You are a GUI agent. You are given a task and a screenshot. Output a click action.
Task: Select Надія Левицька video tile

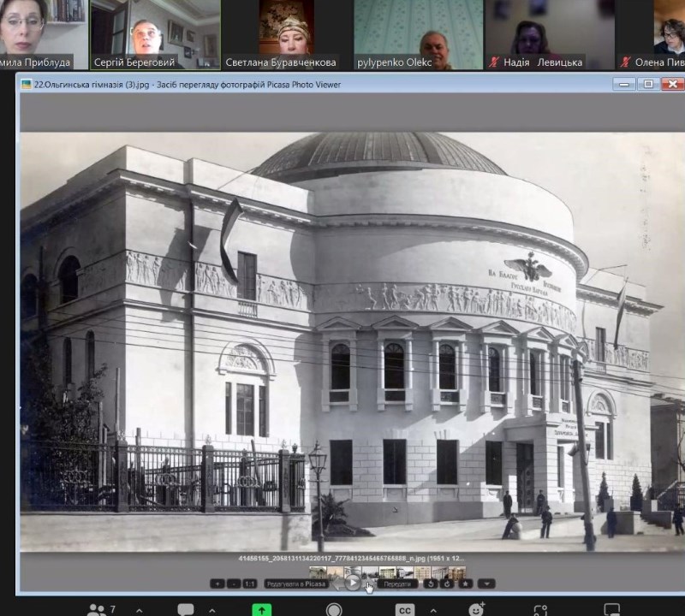pyautogui.click(x=550, y=34)
